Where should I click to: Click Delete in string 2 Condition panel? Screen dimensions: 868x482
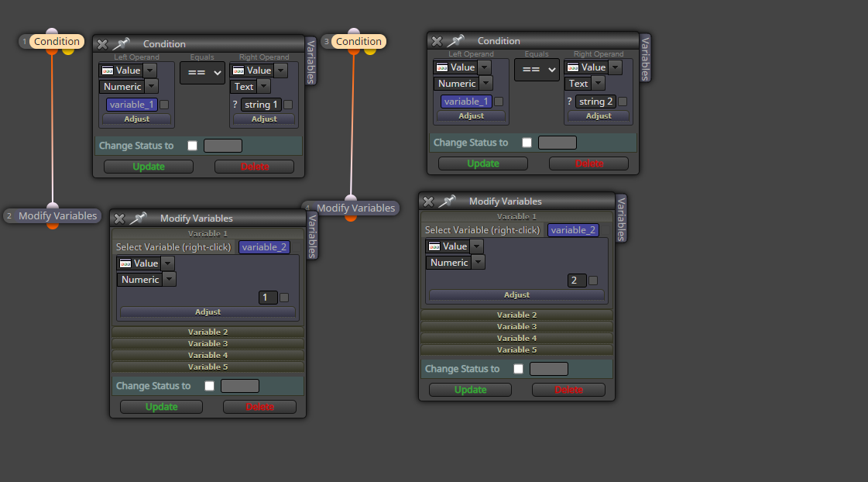click(589, 164)
